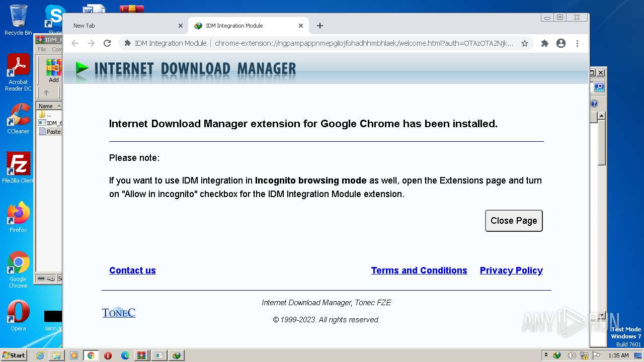Launch CCleaner desktop shortcut
Viewport: 644px width, 362px height.
click(18, 119)
